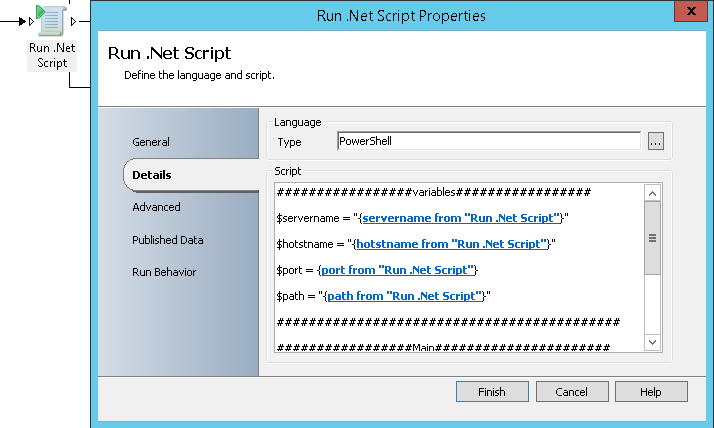Click the $hotstname variable text
Viewport: 714px width, 428px height.
coord(305,244)
